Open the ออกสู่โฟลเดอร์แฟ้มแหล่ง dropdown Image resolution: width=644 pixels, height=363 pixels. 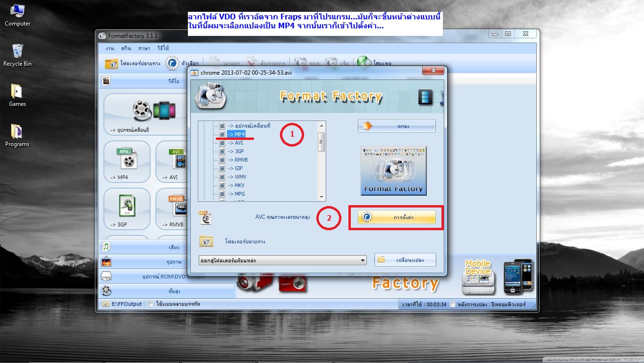coord(283,260)
